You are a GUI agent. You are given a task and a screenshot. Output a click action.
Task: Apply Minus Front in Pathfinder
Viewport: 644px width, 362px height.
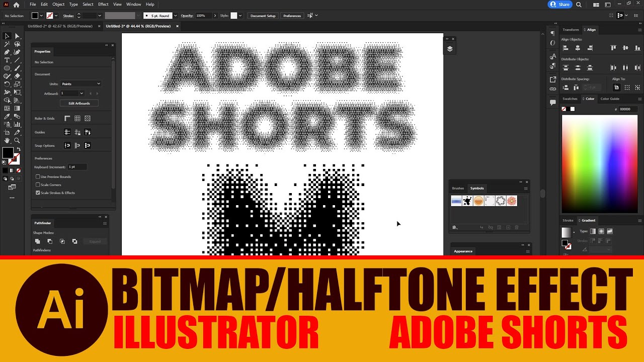pos(49,241)
